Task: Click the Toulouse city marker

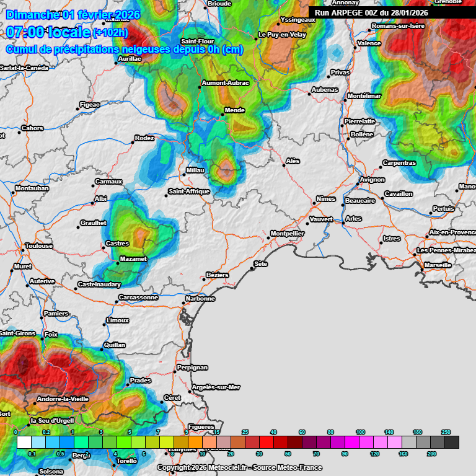Action: (24, 250)
